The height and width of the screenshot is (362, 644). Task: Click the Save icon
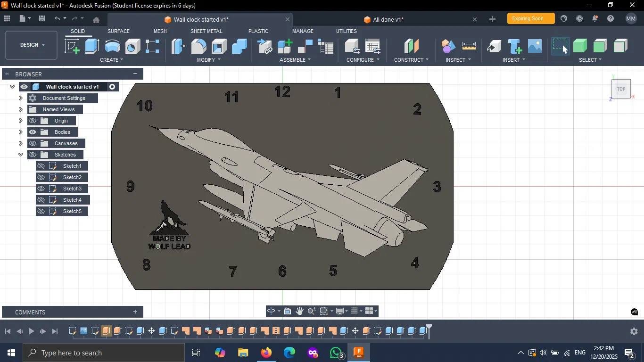[42, 19]
